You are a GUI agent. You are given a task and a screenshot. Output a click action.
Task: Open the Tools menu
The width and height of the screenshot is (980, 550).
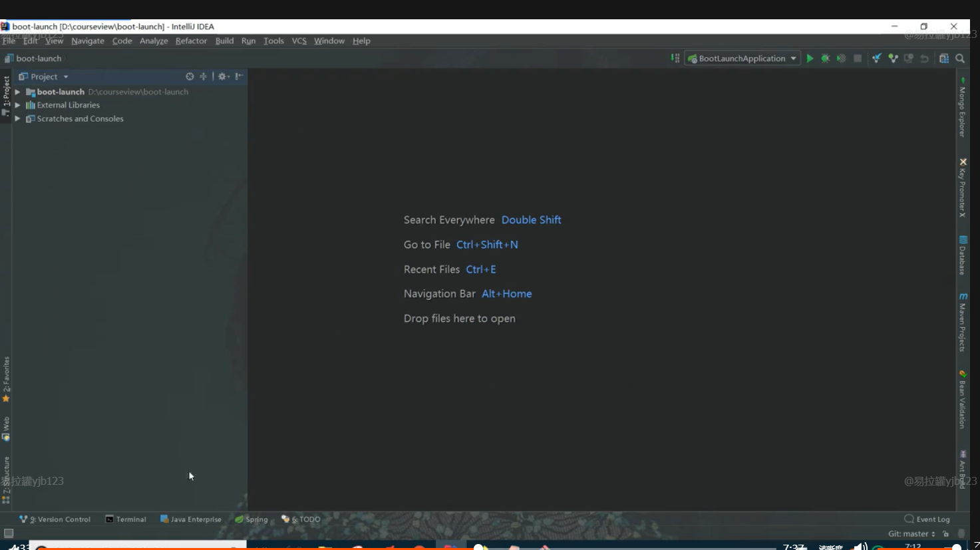coord(273,41)
